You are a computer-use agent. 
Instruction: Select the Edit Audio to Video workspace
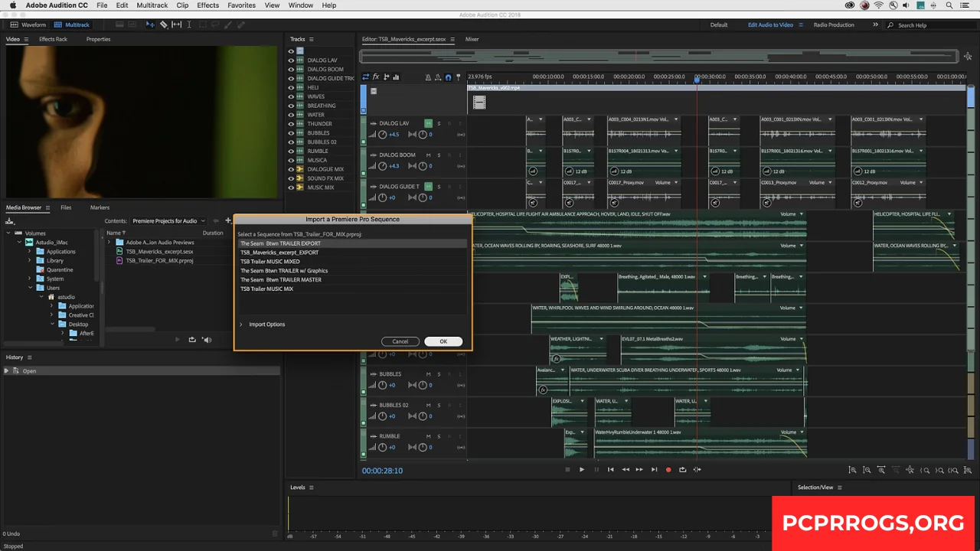pos(770,24)
